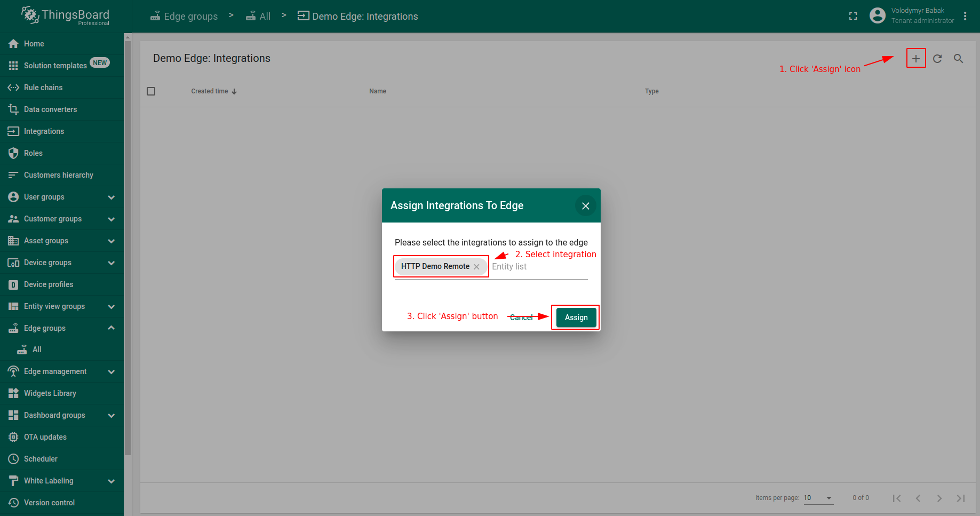This screenshot has width=980, height=516.
Task: Click the NEW badge on Solution templates
Action: (100, 63)
